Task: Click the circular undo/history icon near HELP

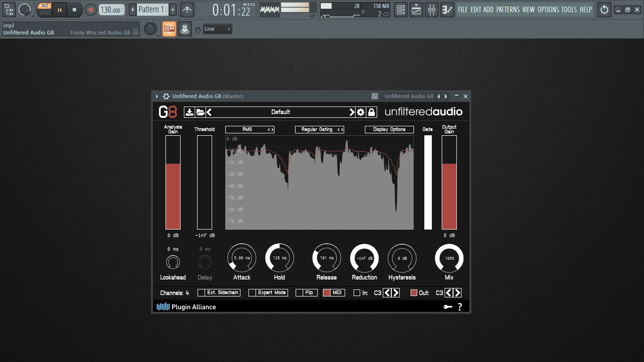Action: click(604, 9)
